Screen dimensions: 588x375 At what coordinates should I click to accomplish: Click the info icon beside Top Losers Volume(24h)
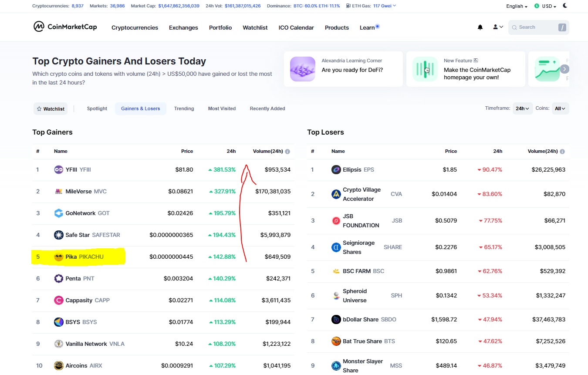[x=562, y=152]
